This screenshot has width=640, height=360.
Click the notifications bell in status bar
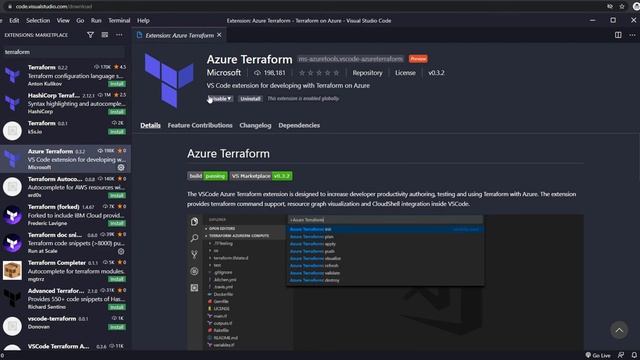tap(634, 356)
